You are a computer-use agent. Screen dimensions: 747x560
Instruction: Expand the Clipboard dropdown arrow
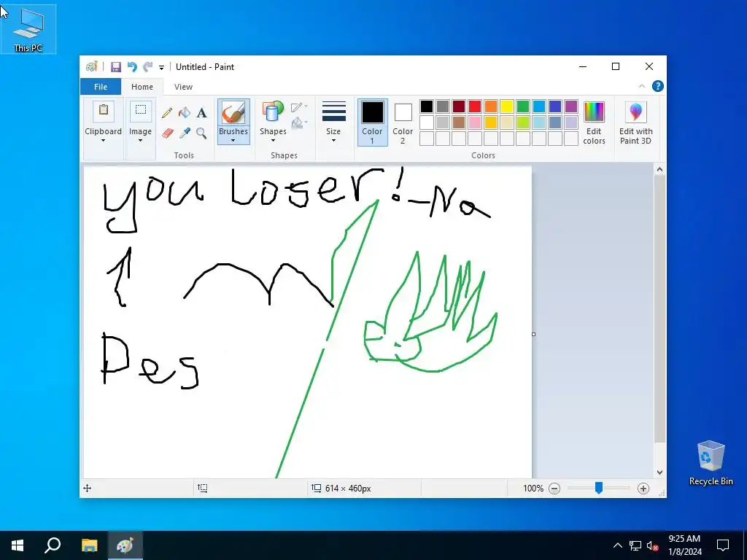[103, 141]
